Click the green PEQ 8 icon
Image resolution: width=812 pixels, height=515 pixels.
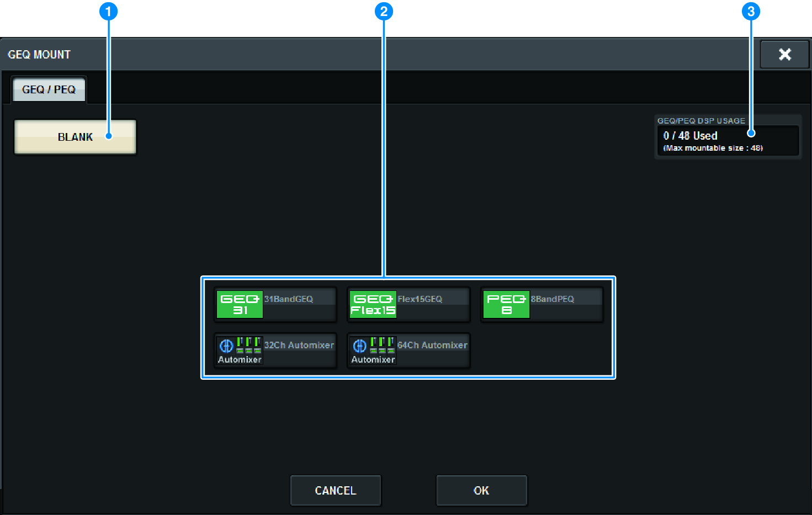tap(506, 305)
